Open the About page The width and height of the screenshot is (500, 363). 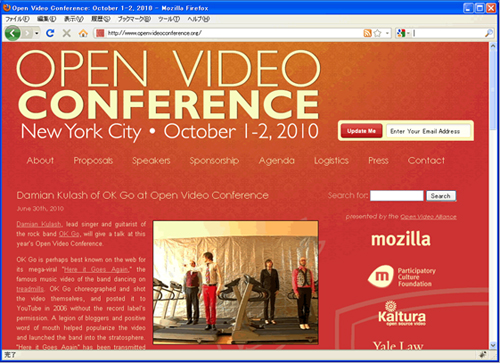(x=40, y=160)
